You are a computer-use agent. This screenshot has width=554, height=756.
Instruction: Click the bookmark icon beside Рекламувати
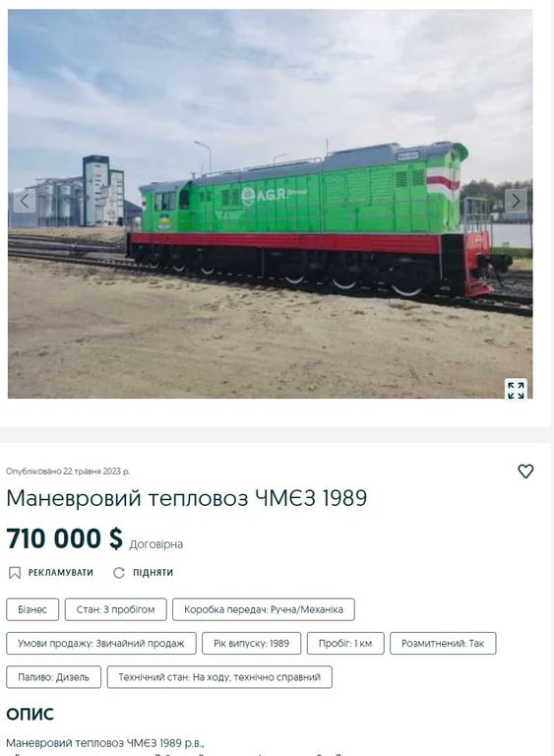(x=15, y=573)
